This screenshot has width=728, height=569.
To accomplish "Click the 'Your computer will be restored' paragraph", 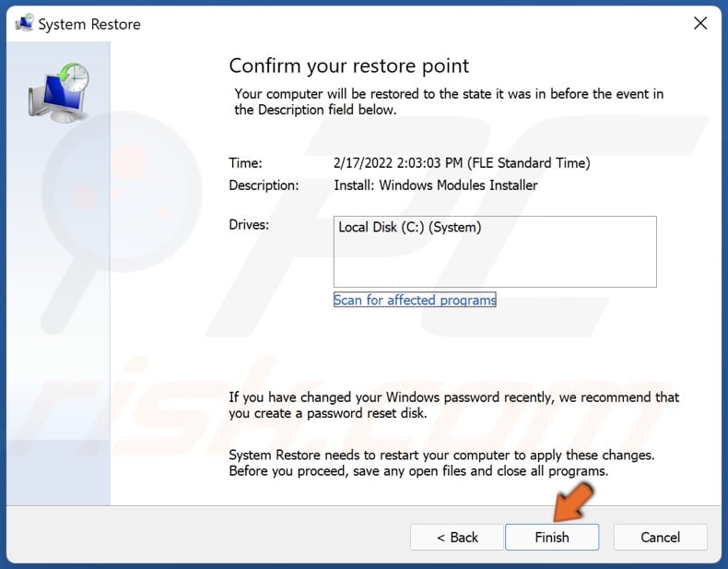I will [449, 101].
